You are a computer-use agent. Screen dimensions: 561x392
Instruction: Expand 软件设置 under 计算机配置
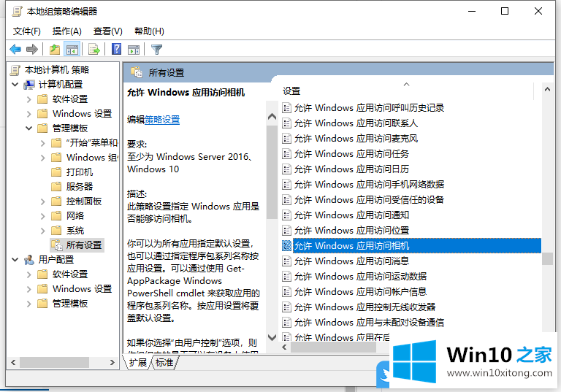tap(29, 99)
